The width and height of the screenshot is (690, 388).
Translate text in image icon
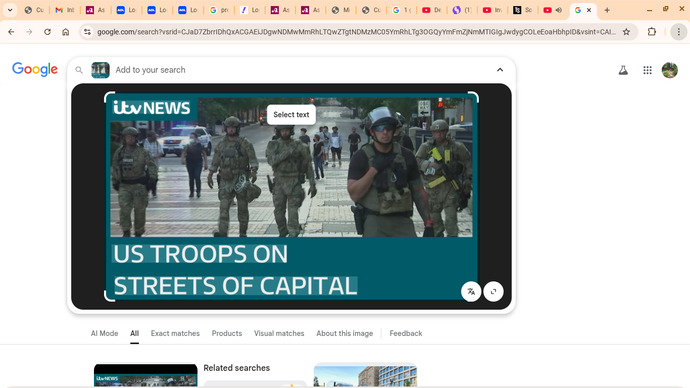point(471,291)
